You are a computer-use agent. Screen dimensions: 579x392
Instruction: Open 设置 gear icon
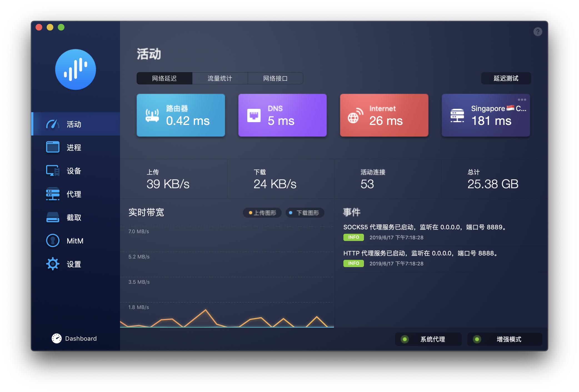coord(53,264)
